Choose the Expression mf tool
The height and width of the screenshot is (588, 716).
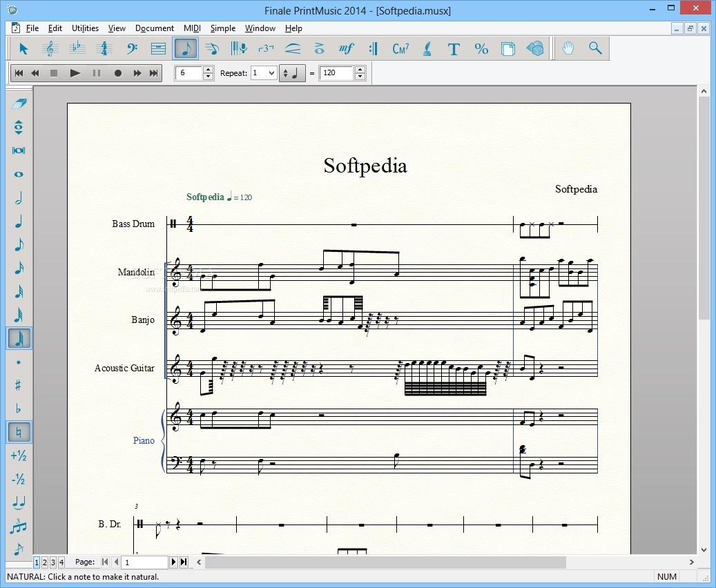click(346, 48)
